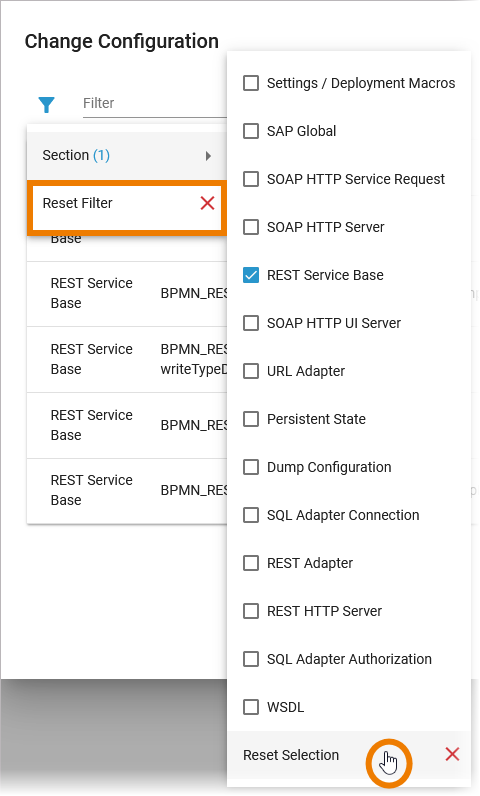Click the BPMN_RES writeTypeD table cell
The height and width of the screenshot is (796, 480).
(193, 359)
